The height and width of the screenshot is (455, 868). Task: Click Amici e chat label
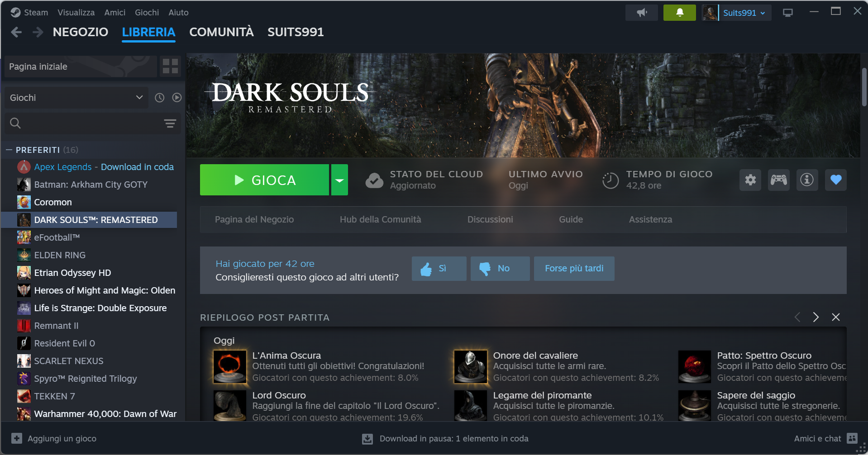pyautogui.click(x=817, y=438)
